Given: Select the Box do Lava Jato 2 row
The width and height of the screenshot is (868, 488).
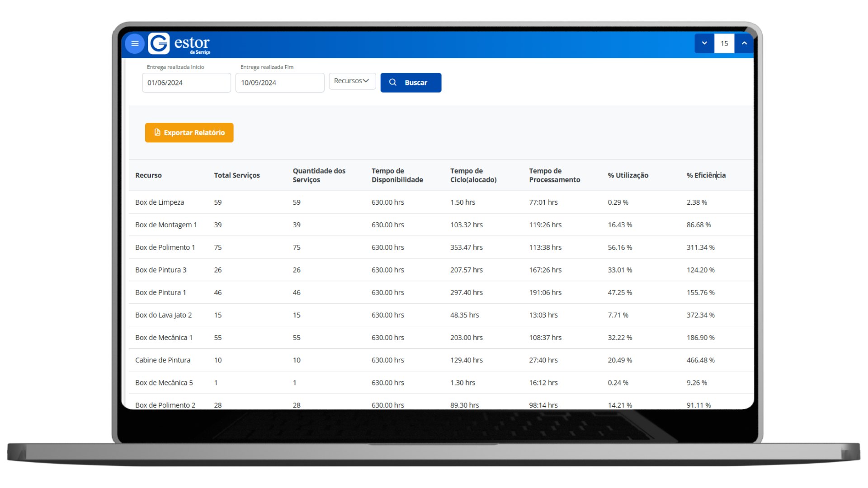Looking at the screenshot, I should click(441, 315).
